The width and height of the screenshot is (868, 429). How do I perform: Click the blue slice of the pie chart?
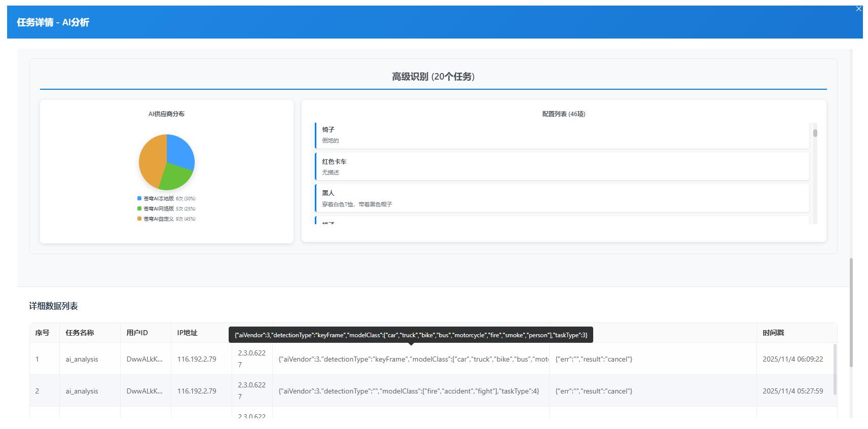tap(180, 151)
